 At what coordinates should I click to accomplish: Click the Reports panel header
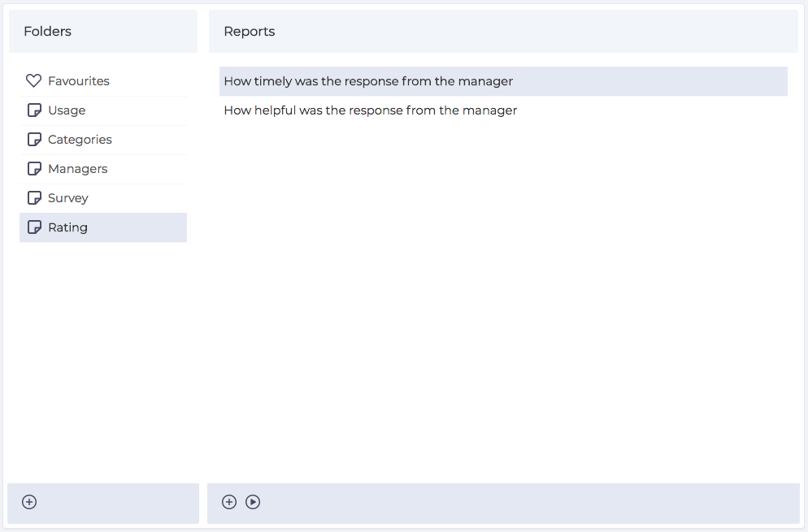(x=250, y=31)
